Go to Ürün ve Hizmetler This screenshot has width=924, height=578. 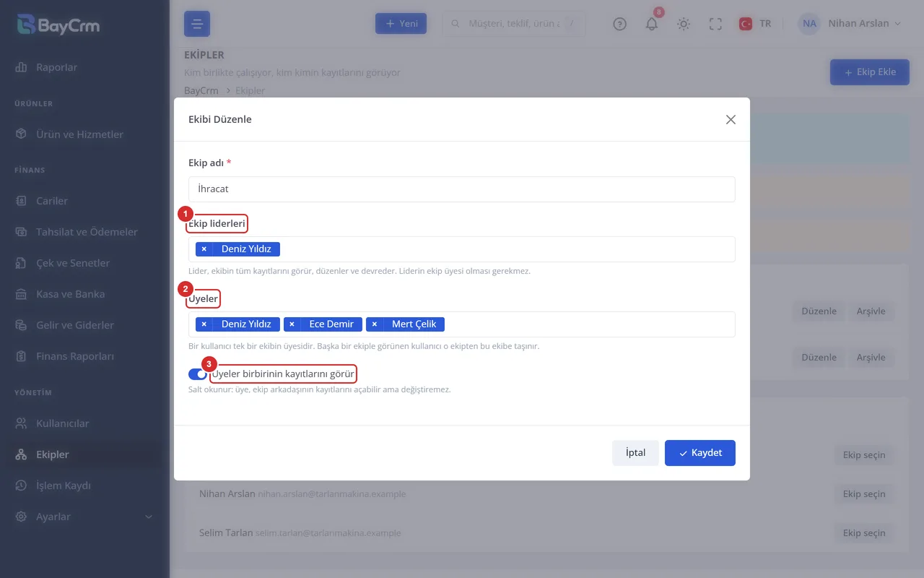[x=84, y=134]
